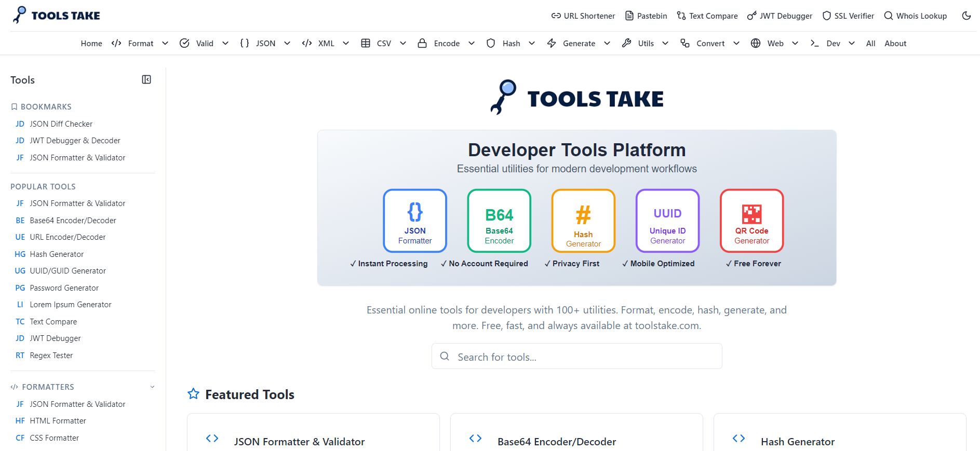Open Text Compare in Popular Tools
Screen dimensions: 980x451
coord(53,322)
